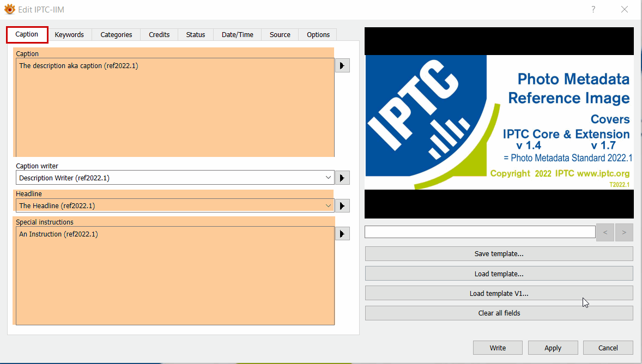Click the 'The Headline (ref2022.1)' text
The width and height of the screenshot is (642, 364).
[57, 205]
